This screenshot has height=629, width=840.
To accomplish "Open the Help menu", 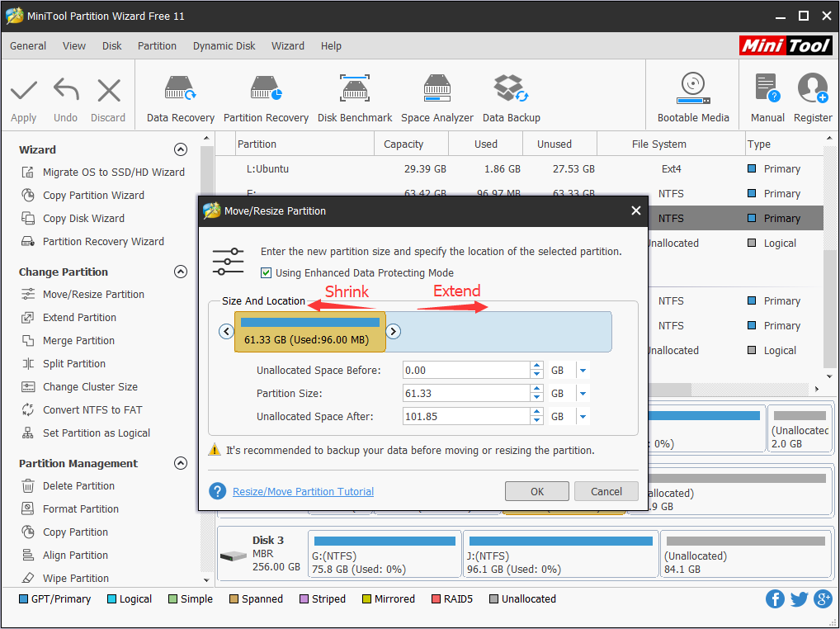I will pos(331,46).
